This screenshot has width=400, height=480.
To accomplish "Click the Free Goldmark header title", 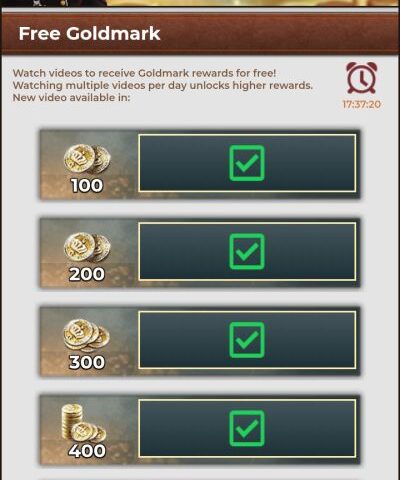I will (x=89, y=34).
